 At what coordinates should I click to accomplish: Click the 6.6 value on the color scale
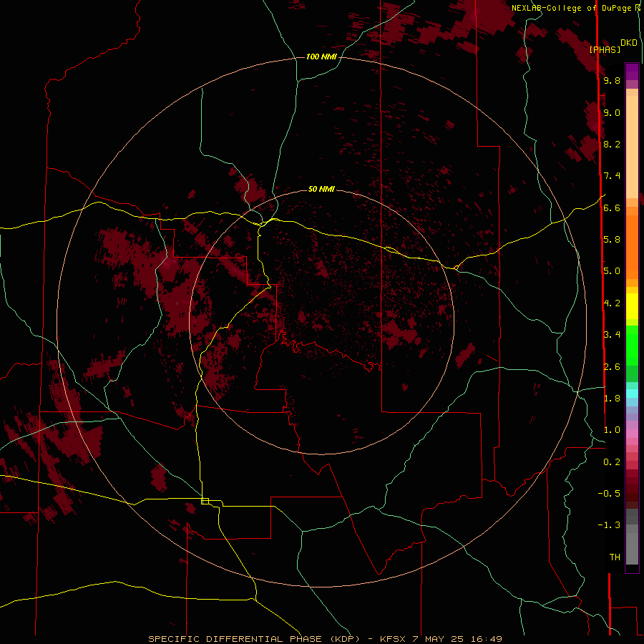[612, 208]
